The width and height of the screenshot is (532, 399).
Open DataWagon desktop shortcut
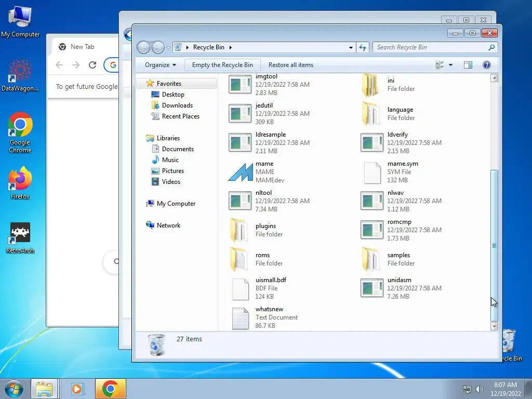point(20,75)
